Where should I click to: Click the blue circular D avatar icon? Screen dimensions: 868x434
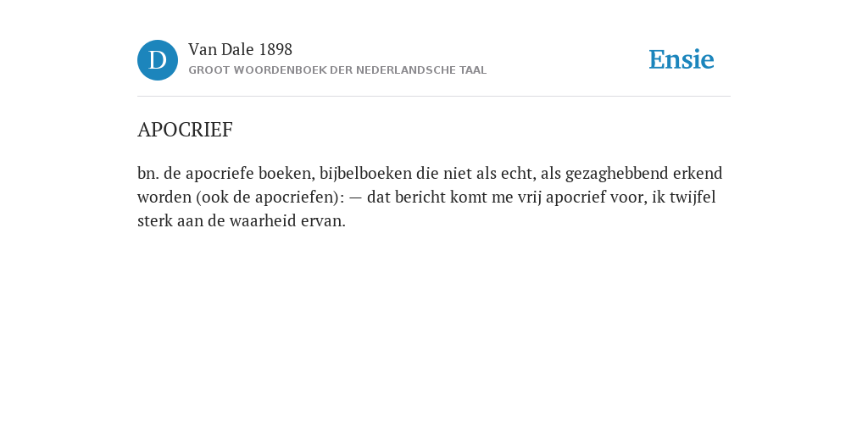pos(158,60)
